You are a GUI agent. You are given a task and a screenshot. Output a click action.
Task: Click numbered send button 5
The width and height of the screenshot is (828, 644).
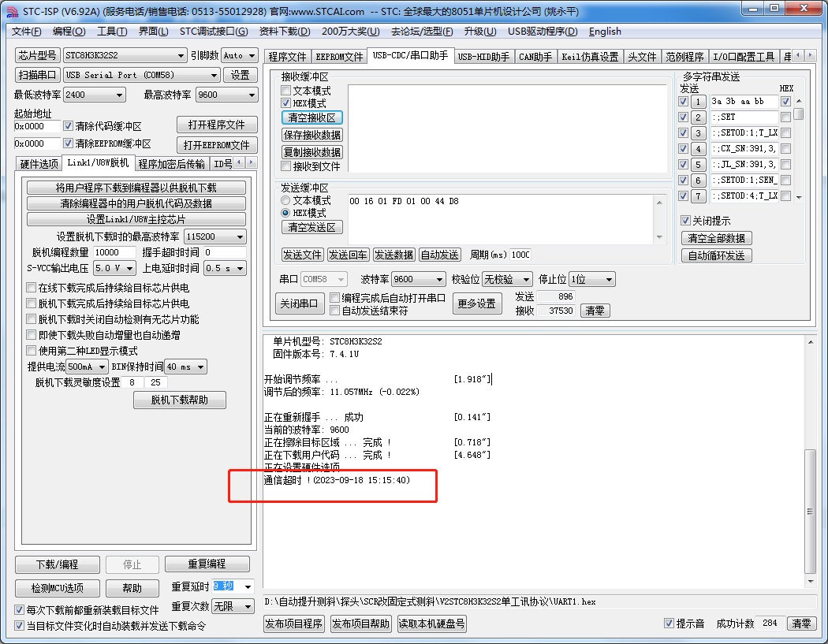coord(698,165)
